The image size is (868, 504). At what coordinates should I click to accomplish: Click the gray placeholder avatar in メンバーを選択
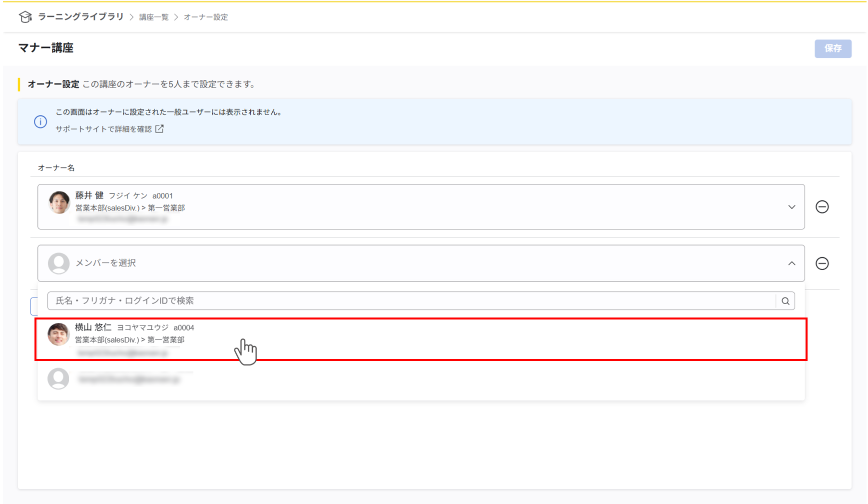pyautogui.click(x=58, y=263)
